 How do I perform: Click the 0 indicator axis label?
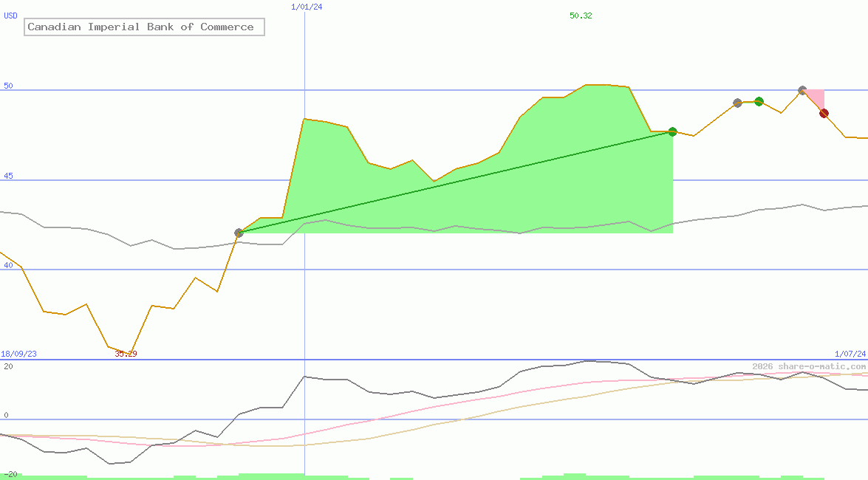point(6,415)
